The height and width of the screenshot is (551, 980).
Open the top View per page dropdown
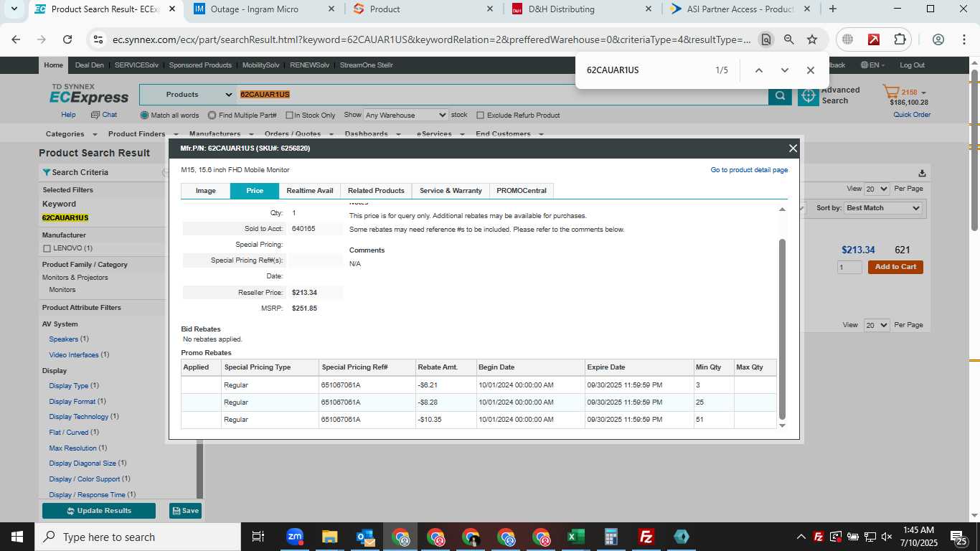[877, 189]
